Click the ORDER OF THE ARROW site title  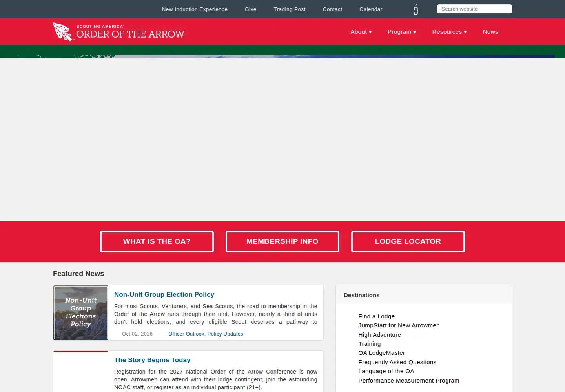(130, 34)
